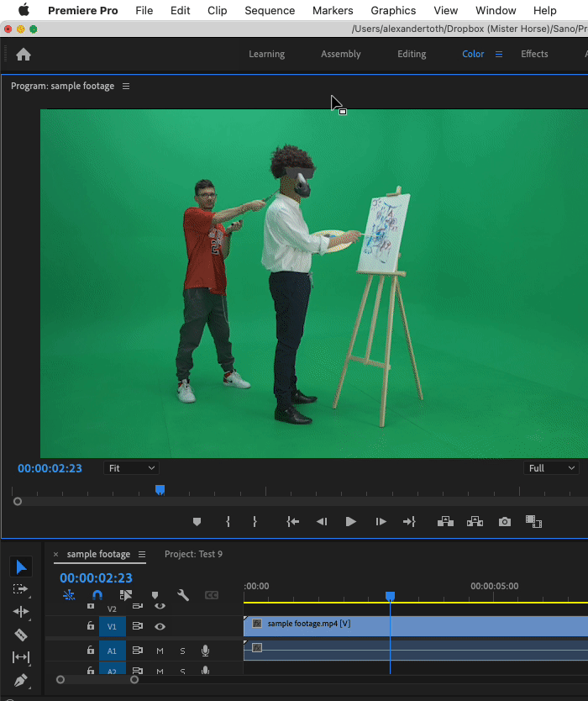Click timeline timecode 00:00:02:23 field

click(x=96, y=577)
